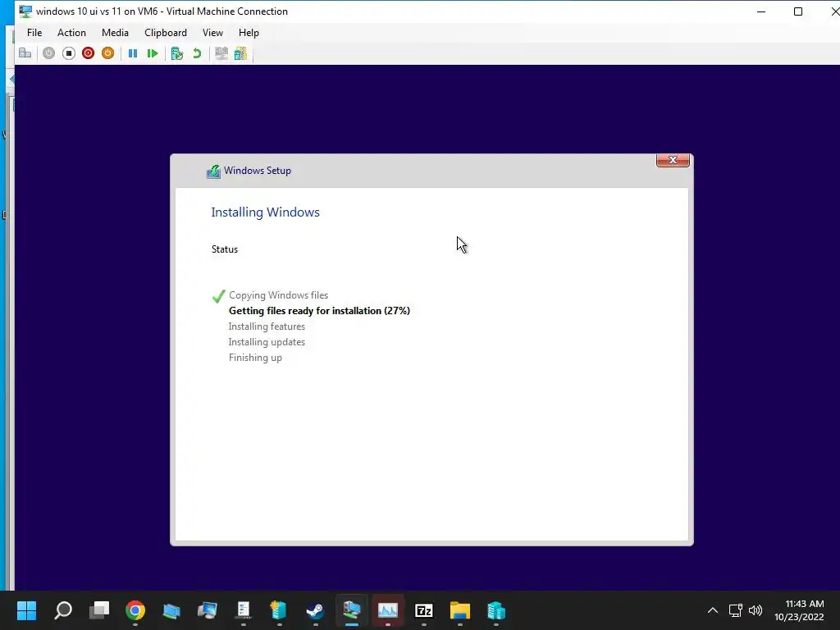
Task: Open Google Chrome from the taskbar
Action: (x=135, y=610)
